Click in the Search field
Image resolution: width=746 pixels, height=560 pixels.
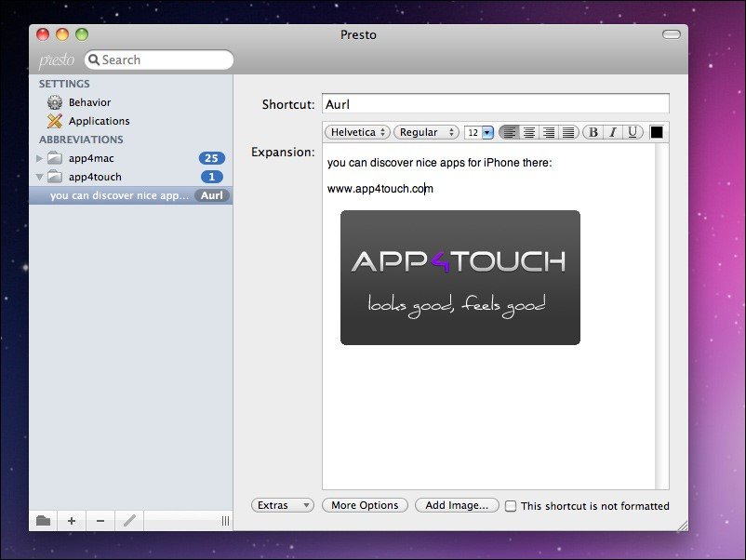[x=159, y=60]
